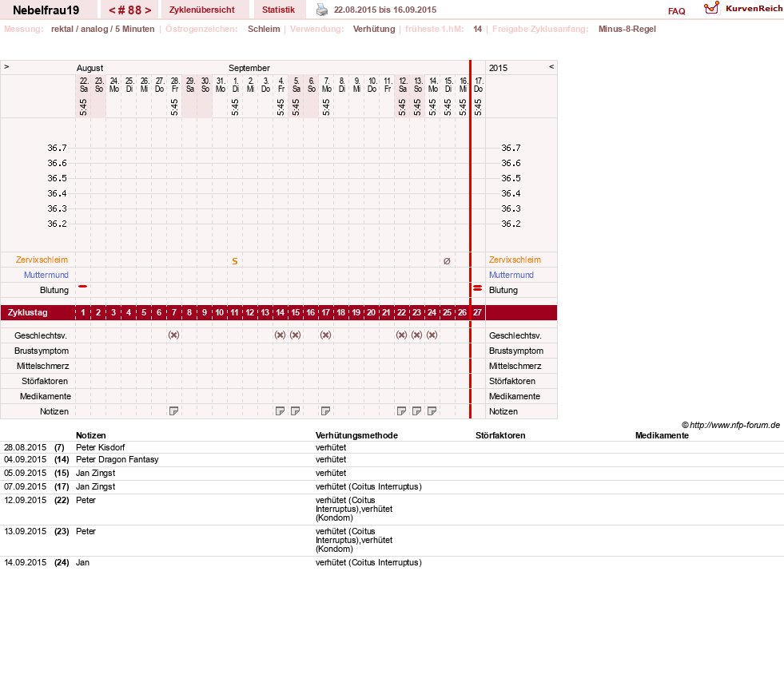Screen dimensions: 784x690
Task: Click the printer icon beside date range
Action: [322, 10]
